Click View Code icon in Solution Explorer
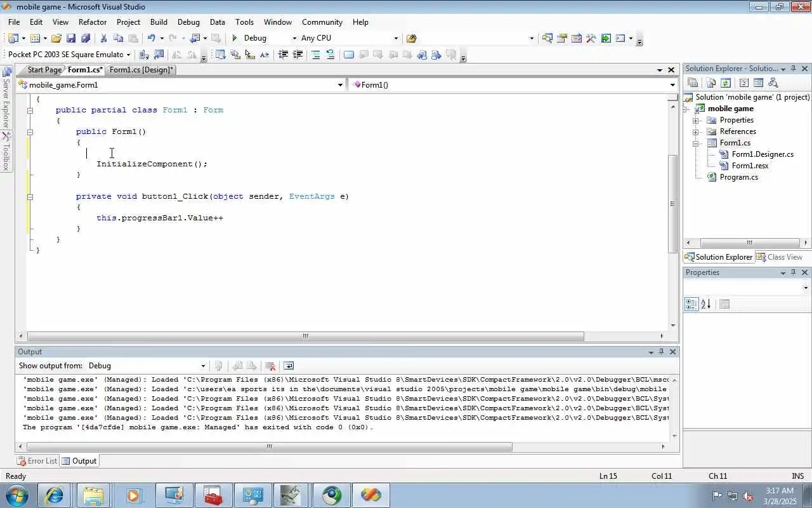Screen dimensions: 812x508 743,83
